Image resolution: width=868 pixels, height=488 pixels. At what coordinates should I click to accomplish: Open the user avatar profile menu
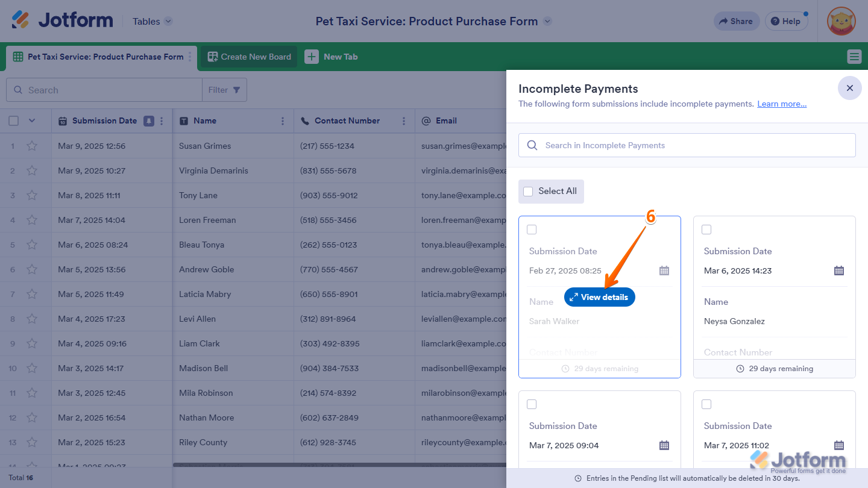click(x=841, y=21)
